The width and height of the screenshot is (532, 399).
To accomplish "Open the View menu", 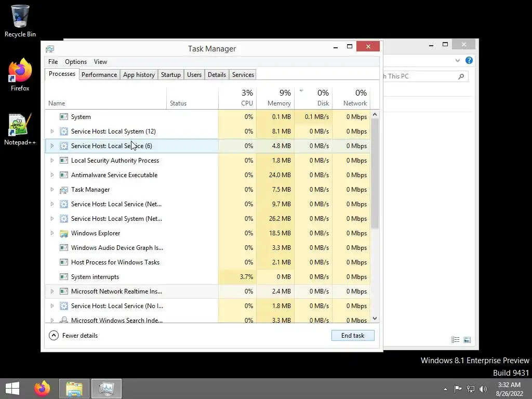I will pyautogui.click(x=100, y=62).
